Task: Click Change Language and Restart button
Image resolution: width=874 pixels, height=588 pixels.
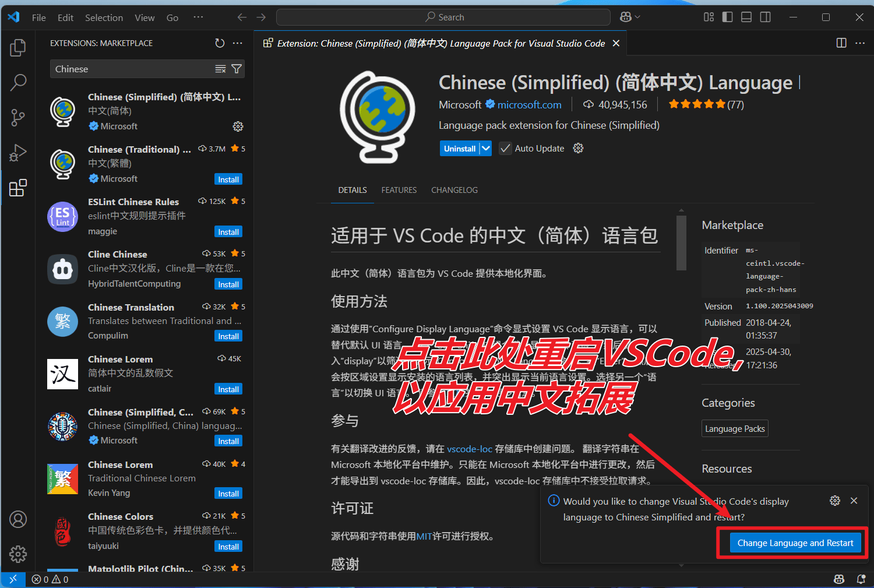Action: click(x=795, y=543)
